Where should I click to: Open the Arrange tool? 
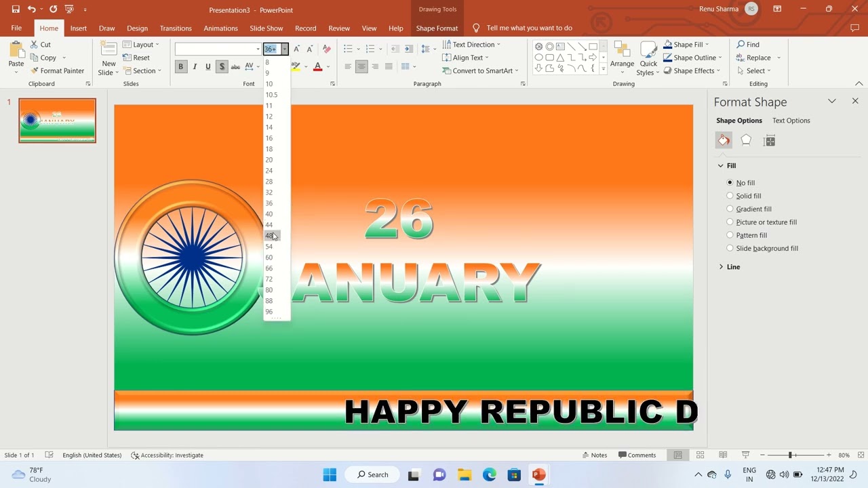click(x=622, y=58)
